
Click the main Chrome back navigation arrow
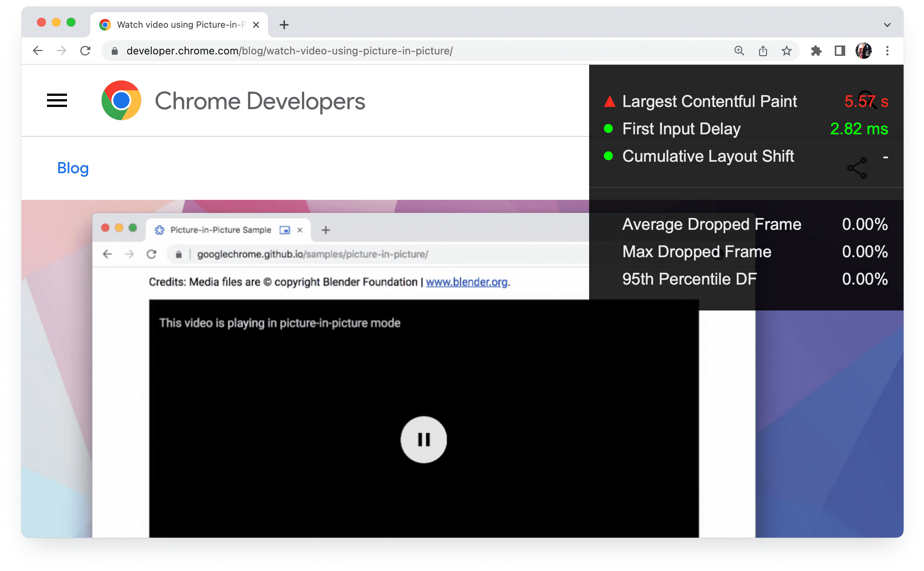37,50
